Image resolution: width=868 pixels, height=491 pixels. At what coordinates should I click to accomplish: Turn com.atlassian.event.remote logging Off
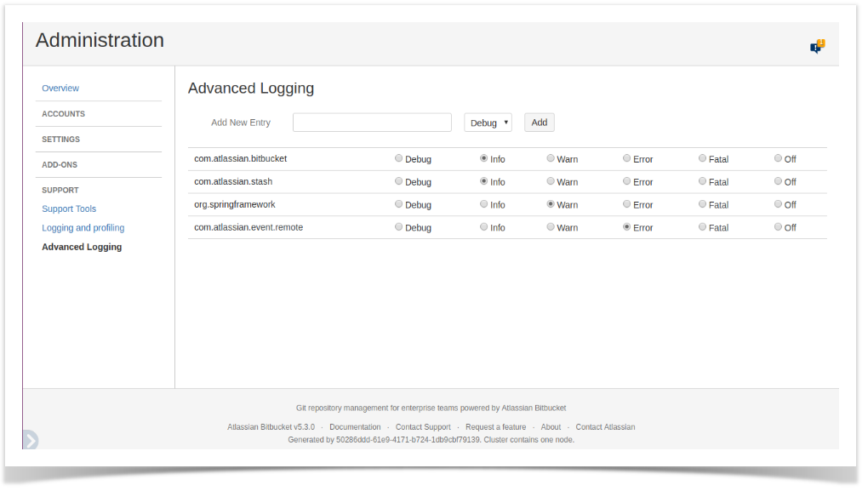pyautogui.click(x=778, y=226)
